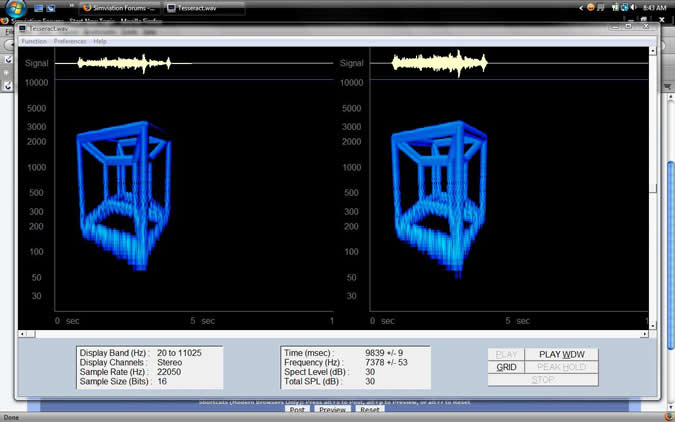Click the Post button in browser

point(296,409)
